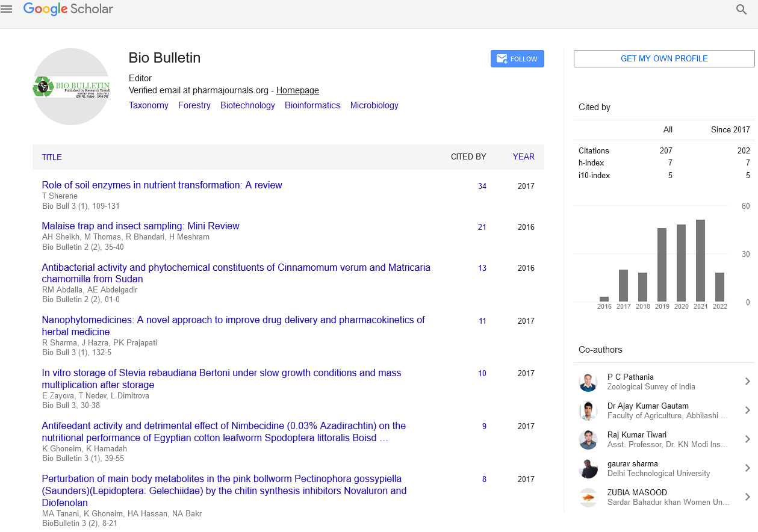Expand P C Pathania co-author chevron
758x532 pixels.
click(x=747, y=382)
